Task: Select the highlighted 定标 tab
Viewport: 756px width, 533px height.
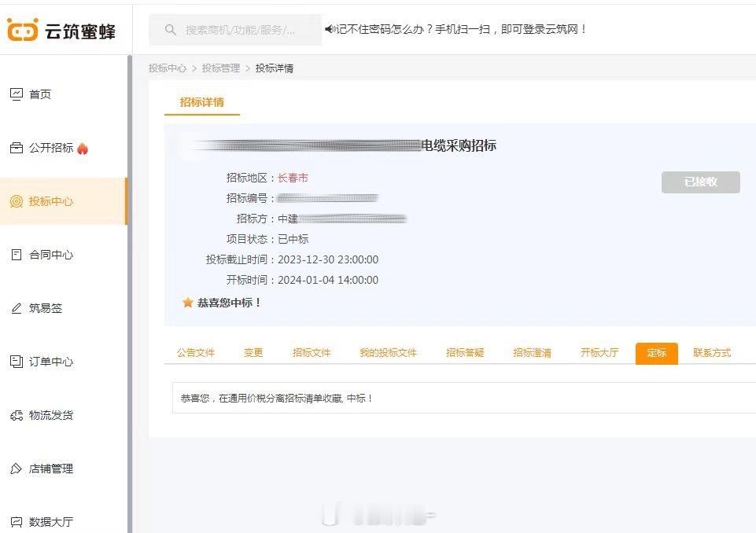Action: pyautogui.click(x=657, y=353)
